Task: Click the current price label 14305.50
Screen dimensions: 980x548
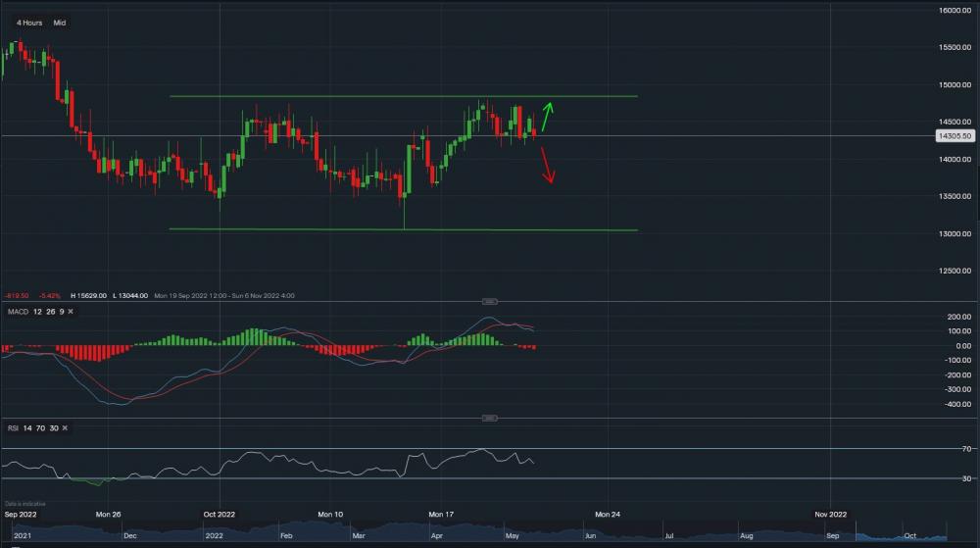Action: [x=955, y=136]
